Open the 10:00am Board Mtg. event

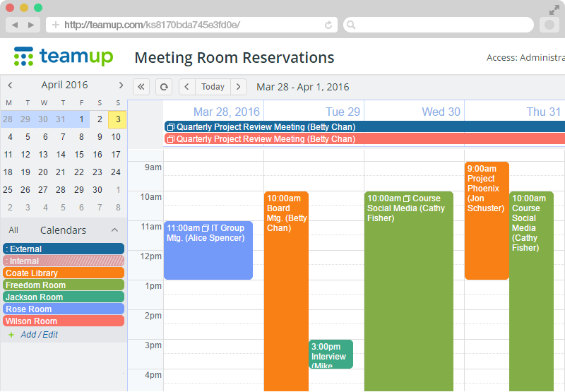point(286,291)
